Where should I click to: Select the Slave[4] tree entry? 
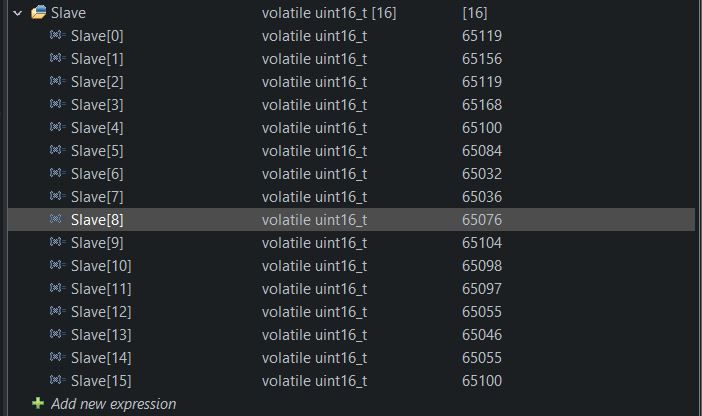click(x=97, y=127)
